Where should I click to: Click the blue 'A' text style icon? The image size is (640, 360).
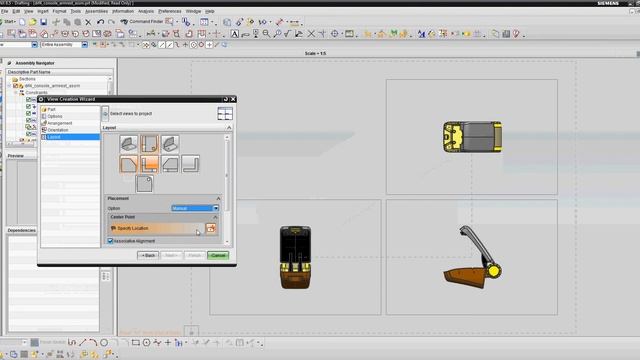coord(421,34)
